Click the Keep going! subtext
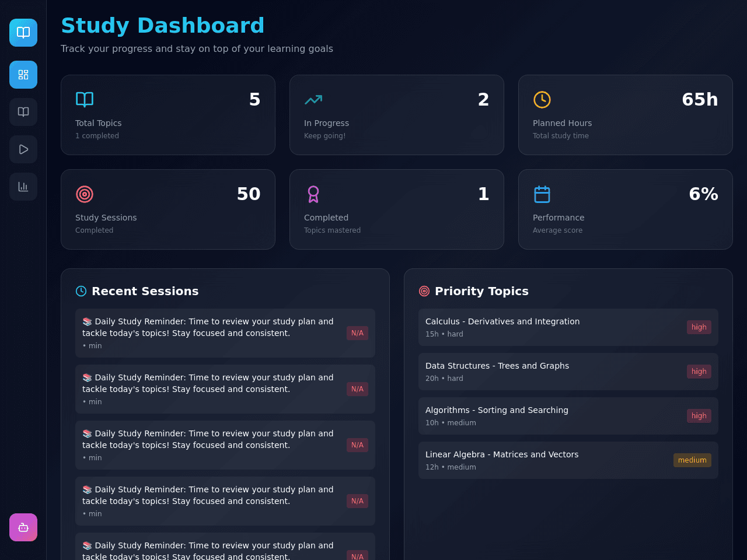The image size is (747, 560). click(x=324, y=136)
